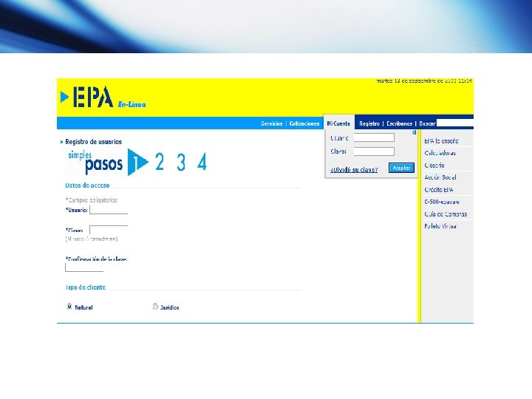Open the Folleto Virtual link
This screenshot has height=399, width=532.
point(440,226)
